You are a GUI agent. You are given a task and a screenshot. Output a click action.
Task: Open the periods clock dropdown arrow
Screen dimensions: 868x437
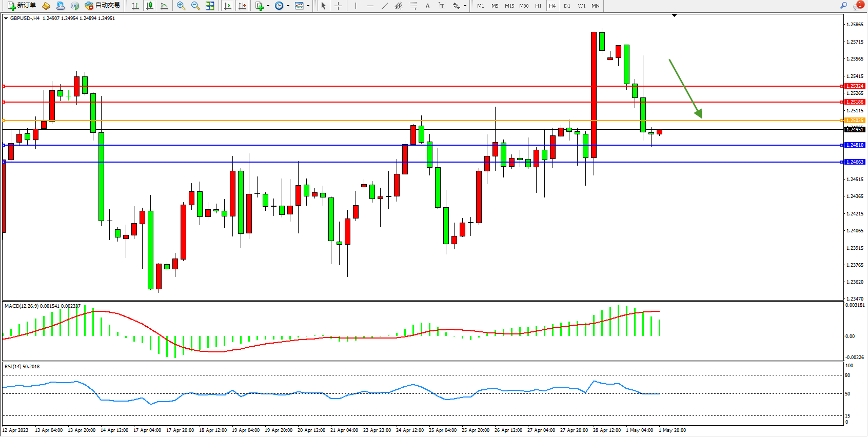pos(288,6)
